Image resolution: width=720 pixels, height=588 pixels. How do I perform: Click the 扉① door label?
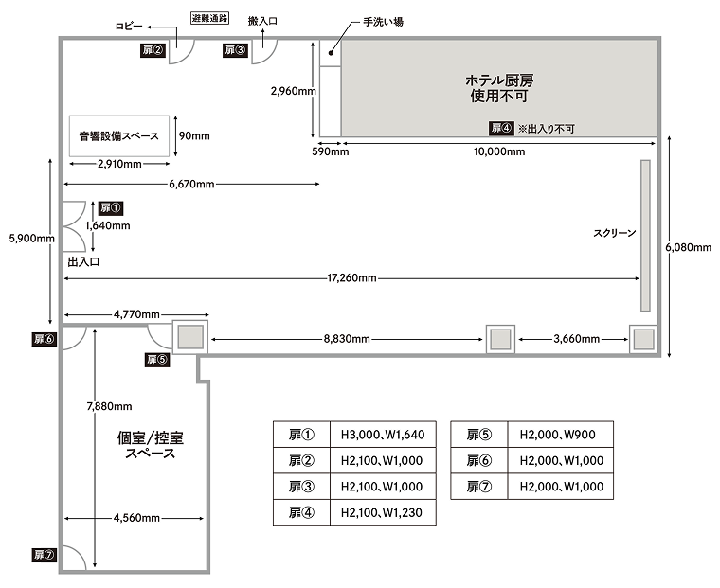coord(111,208)
